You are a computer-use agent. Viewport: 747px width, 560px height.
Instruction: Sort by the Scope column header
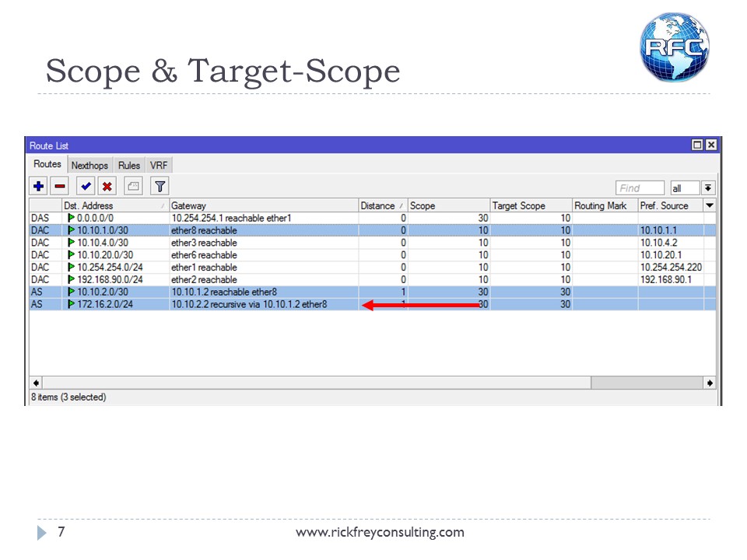point(449,205)
